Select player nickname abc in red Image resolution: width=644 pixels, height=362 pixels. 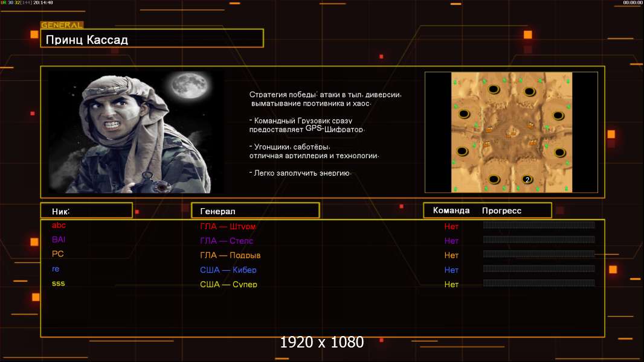click(x=59, y=226)
